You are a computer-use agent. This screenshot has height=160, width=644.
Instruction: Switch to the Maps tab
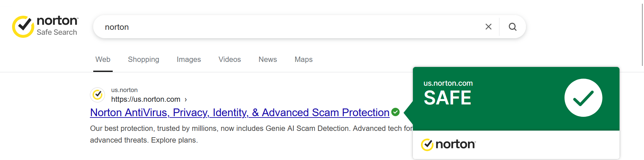(304, 60)
